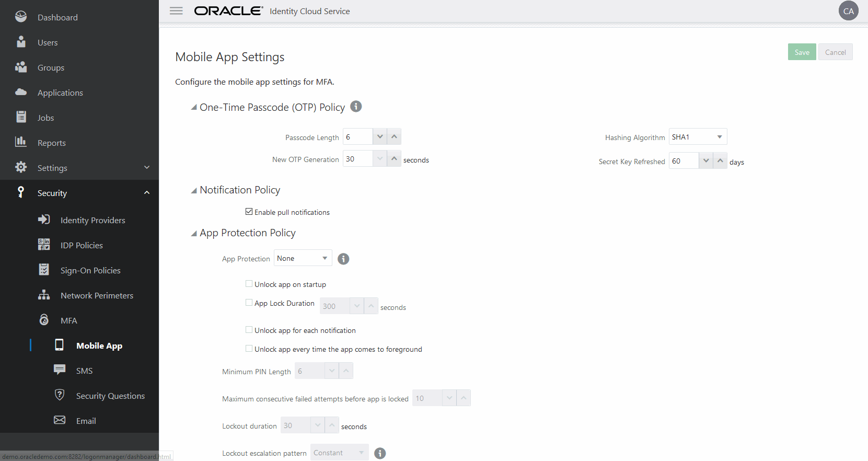Click the Dashboard icon in sidebar
The height and width of the screenshot is (461, 868).
point(21,17)
